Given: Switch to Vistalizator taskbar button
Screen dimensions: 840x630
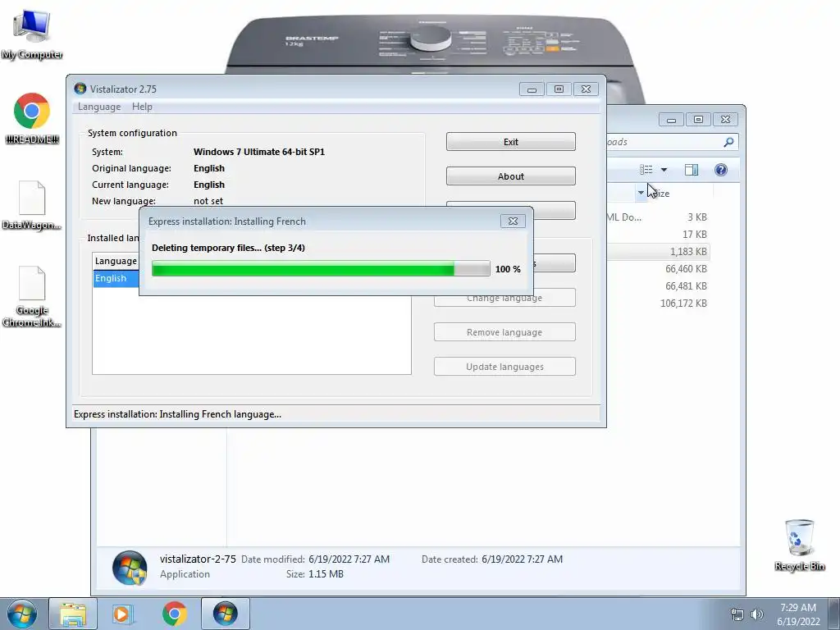Looking at the screenshot, I should 225,614.
